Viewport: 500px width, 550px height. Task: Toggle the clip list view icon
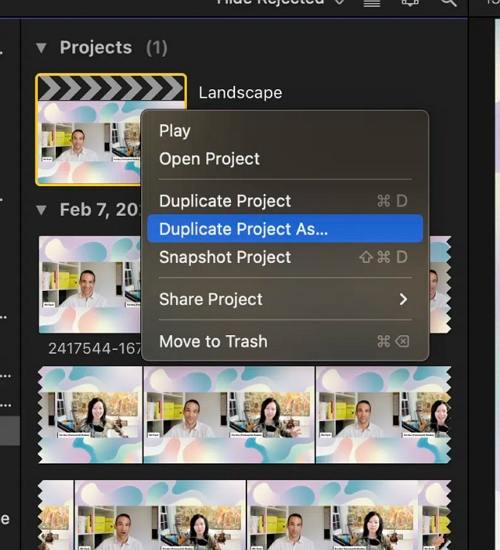pyautogui.click(x=372, y=3)
